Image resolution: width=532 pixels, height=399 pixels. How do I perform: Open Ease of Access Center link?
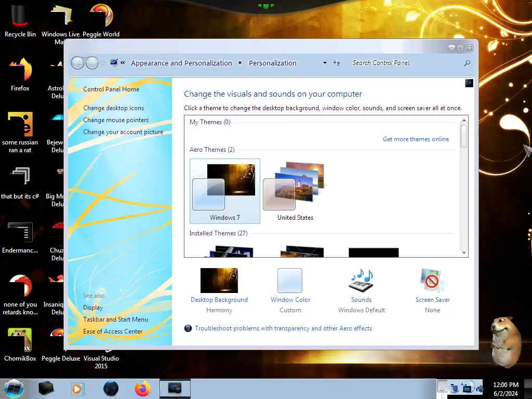pyautogui.click(x=113, y=331)
